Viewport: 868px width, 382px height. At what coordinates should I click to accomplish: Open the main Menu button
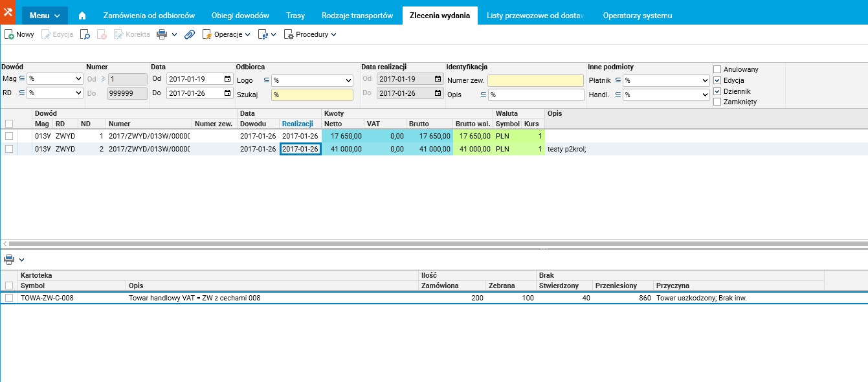[x=45, y=16]
